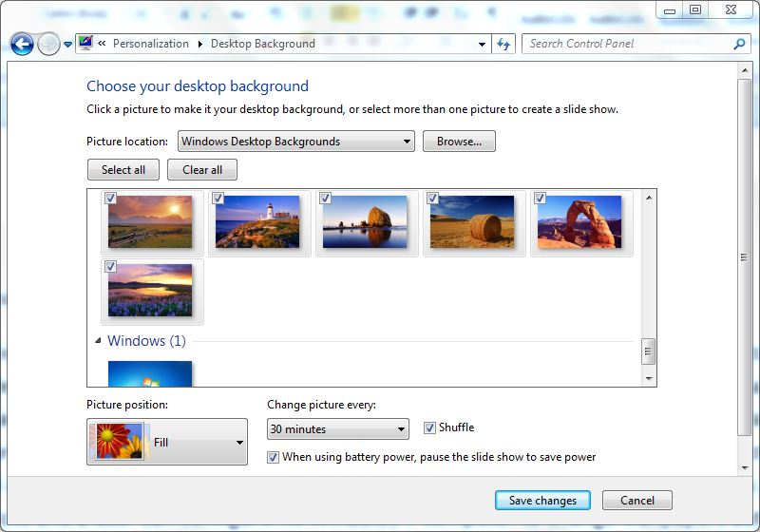760x532 pixels.
Task: Toggle pause slide show on battery power
Action: [x=274, y=457]
